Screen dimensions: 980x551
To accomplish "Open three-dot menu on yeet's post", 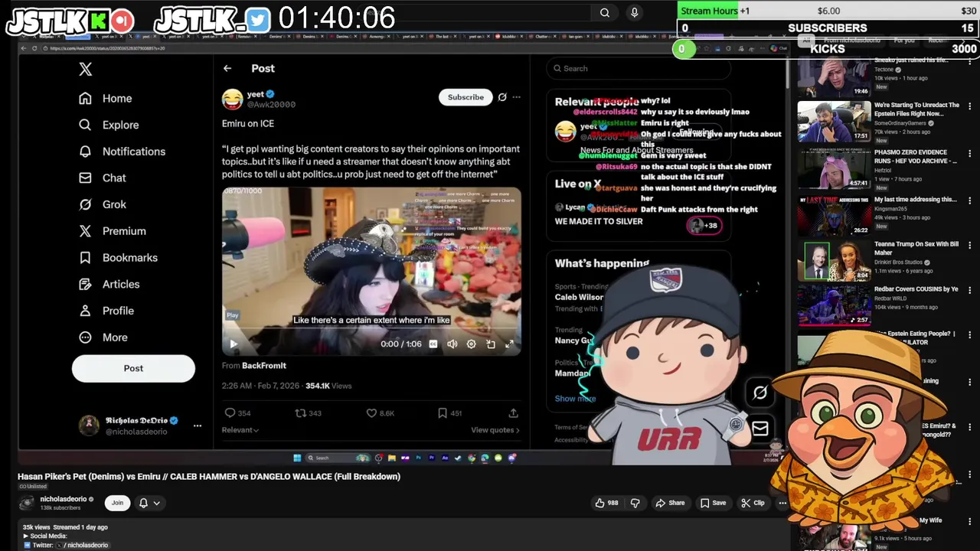I will coord(517,97).
